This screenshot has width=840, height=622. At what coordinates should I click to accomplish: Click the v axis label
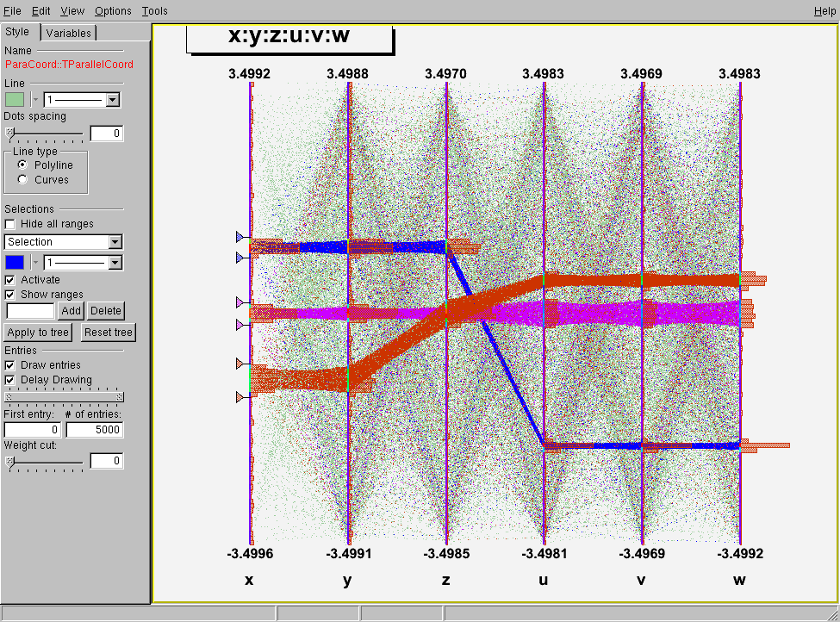tap(641, 580)
